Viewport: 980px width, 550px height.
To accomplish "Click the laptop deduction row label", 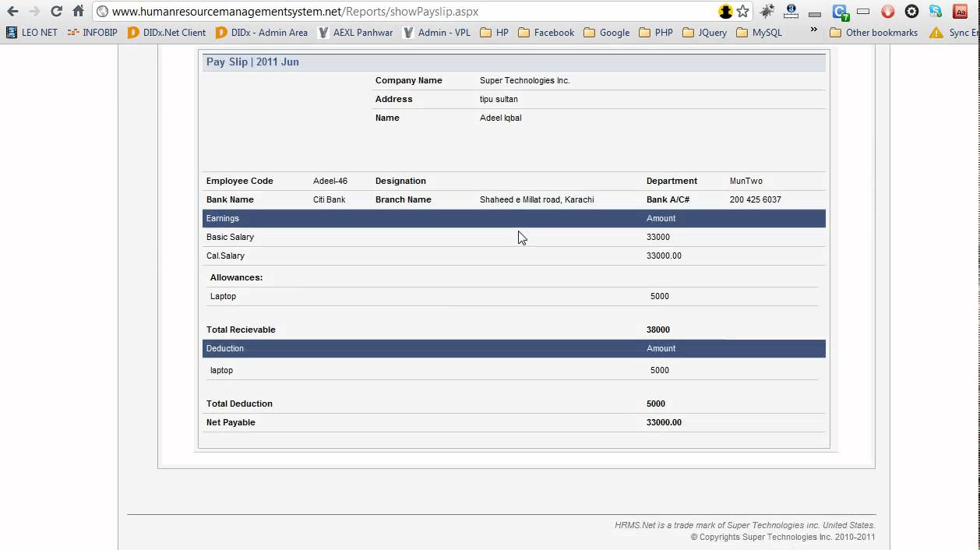I will point(221,370).
